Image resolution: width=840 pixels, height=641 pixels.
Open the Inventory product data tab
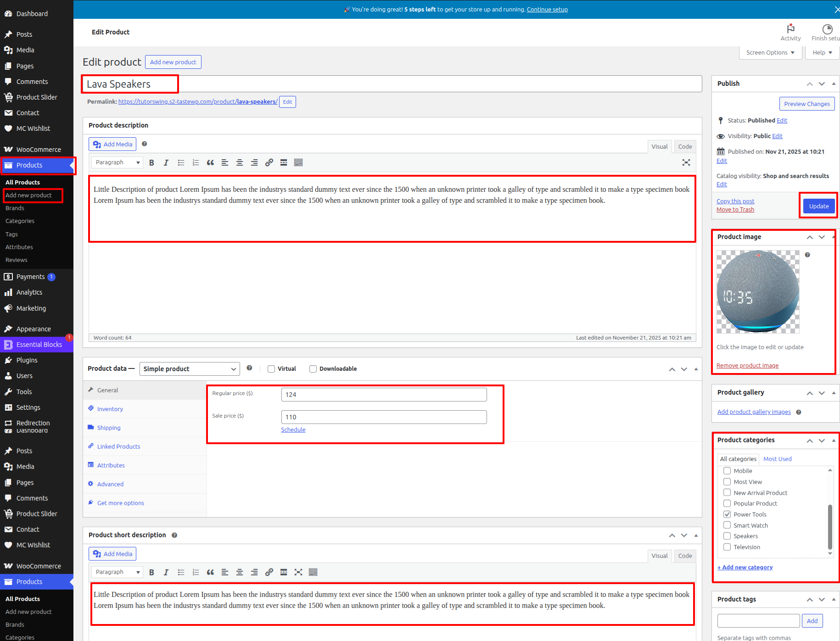click(x=110, y=409)
